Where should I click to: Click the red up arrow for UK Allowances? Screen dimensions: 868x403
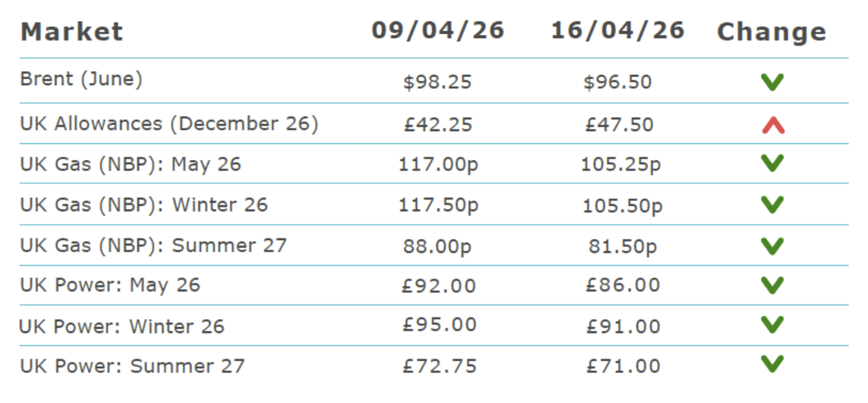tap(772, 126)
